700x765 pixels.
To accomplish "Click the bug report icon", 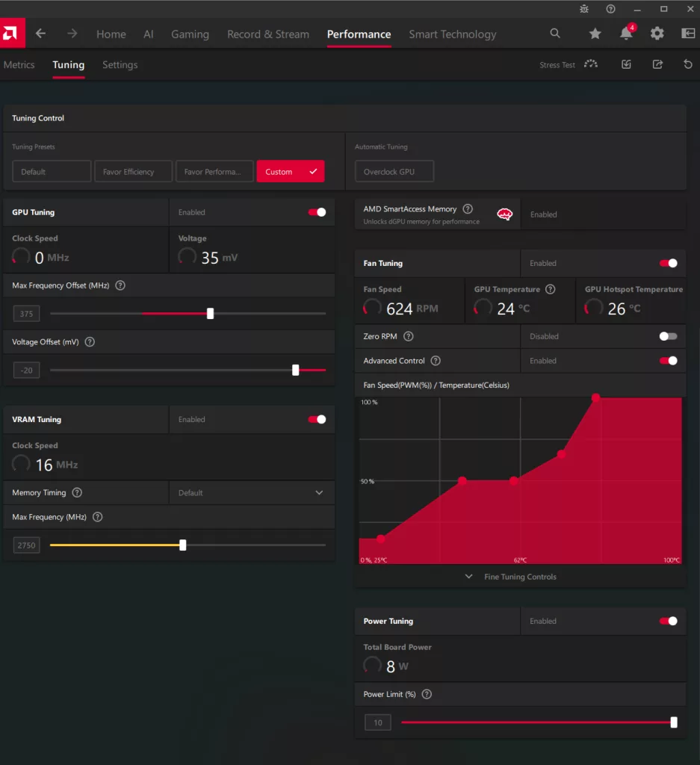I will pos(584,9).
